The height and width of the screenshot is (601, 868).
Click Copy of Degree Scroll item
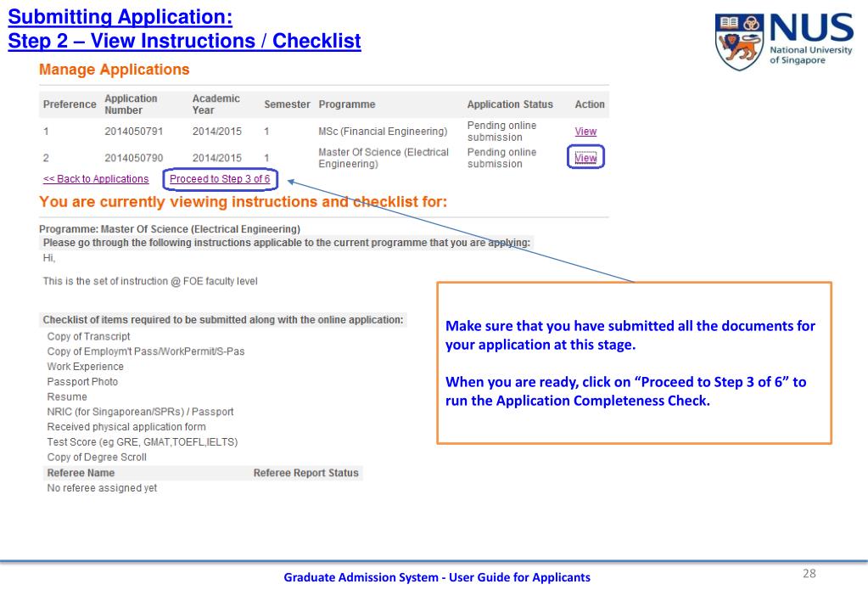pyautogui.click(x=97, y=457)
